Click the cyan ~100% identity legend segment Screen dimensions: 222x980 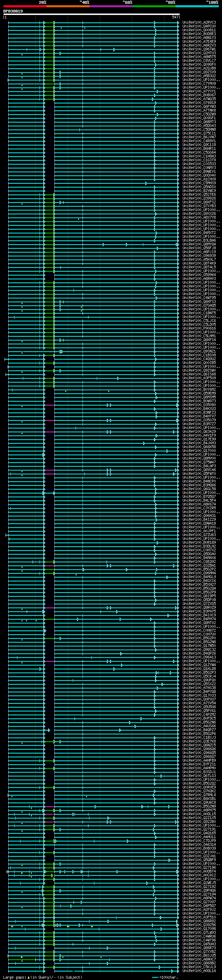[x=197, y=6]
